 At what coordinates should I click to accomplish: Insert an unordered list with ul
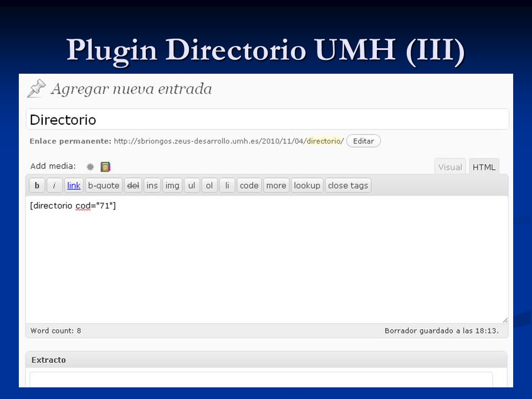click(x=192, y=186)
